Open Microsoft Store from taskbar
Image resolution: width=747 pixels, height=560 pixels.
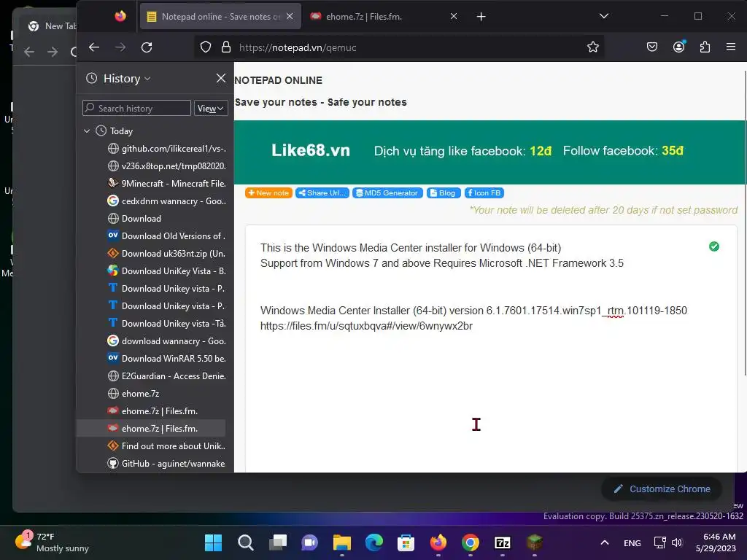tap(406, 542)
